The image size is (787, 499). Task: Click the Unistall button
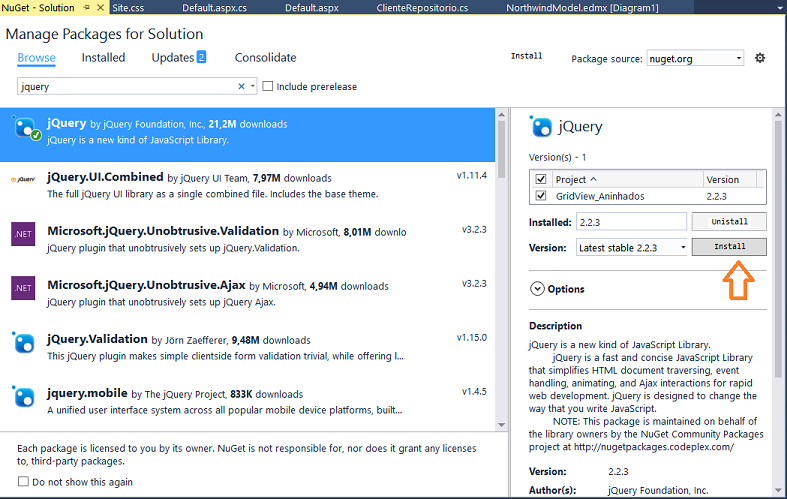729,221
